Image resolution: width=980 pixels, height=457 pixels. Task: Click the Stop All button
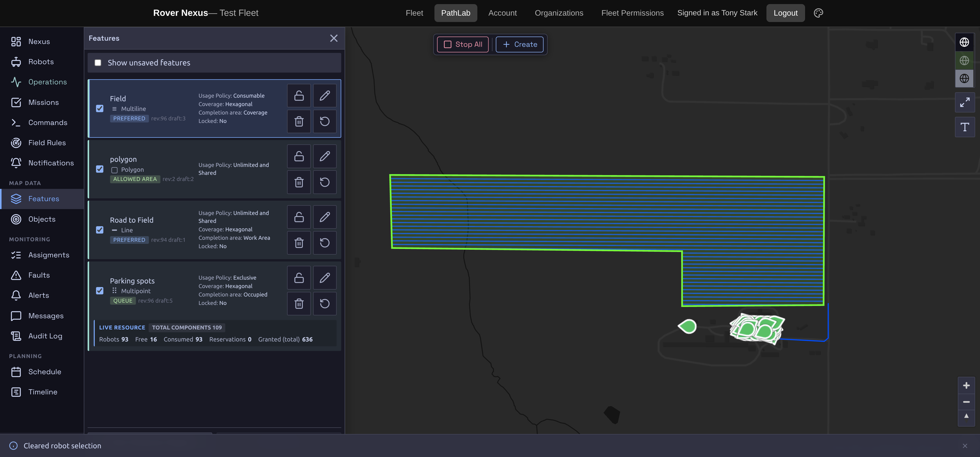pos(463,44)
